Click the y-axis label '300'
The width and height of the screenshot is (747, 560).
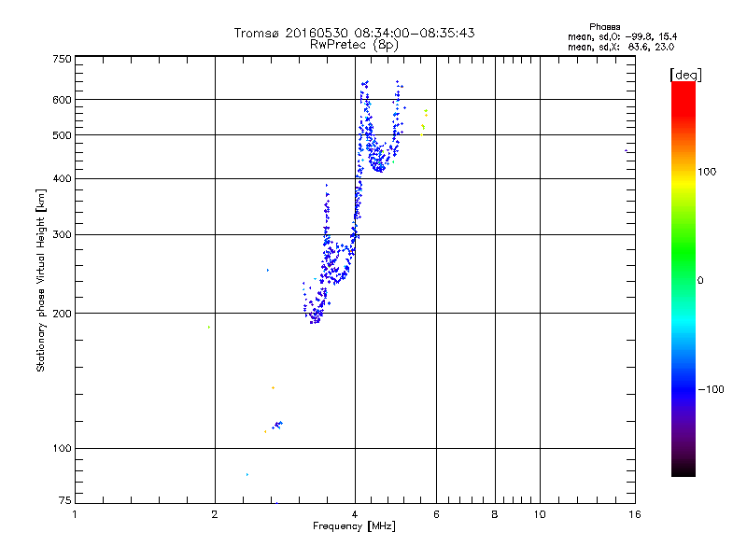pyautogui.click(x=62, y=235)
